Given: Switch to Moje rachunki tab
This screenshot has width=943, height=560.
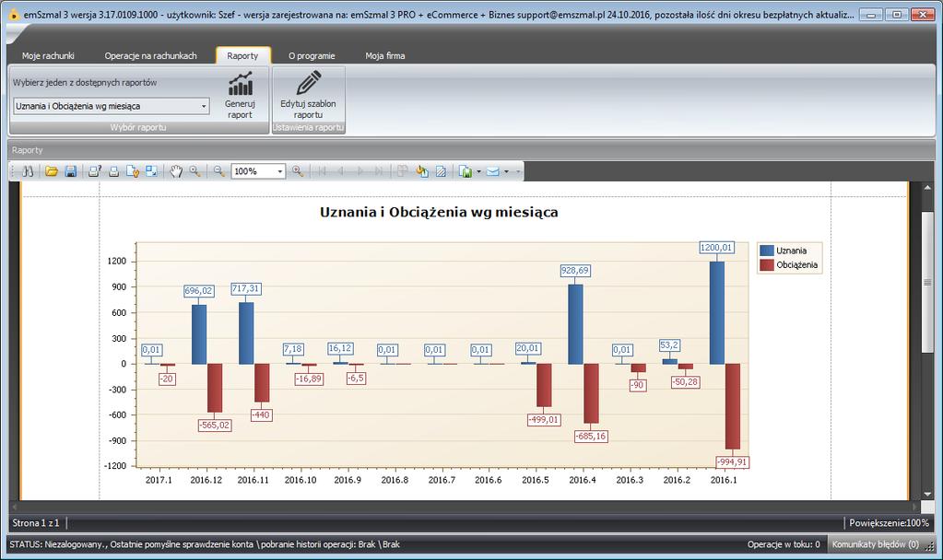Looking at the screenshot, I should click(48, 56).
